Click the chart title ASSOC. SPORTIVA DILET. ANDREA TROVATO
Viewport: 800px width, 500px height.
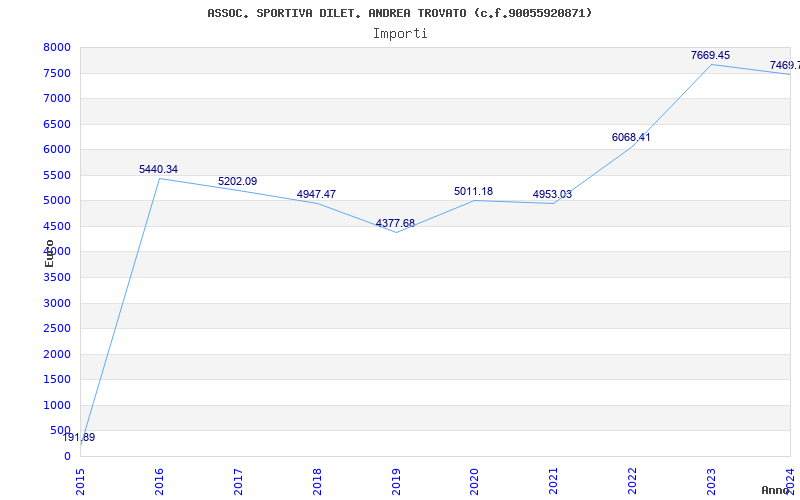pos(399,13)
